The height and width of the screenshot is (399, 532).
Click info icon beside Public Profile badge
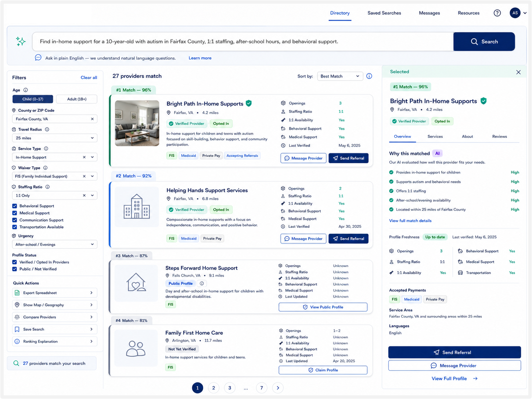point(201,284)
